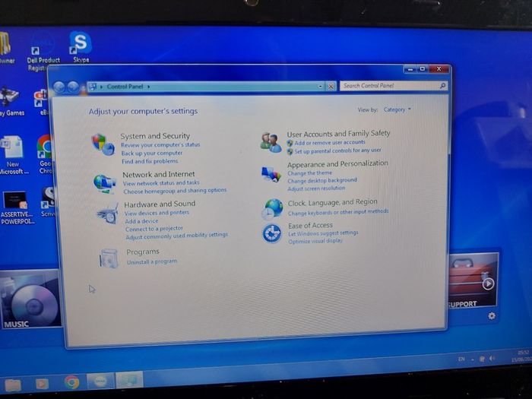Screen dimensions: 532x399
Task: Click Choose homegroup and sharing options
Action: 175,191
